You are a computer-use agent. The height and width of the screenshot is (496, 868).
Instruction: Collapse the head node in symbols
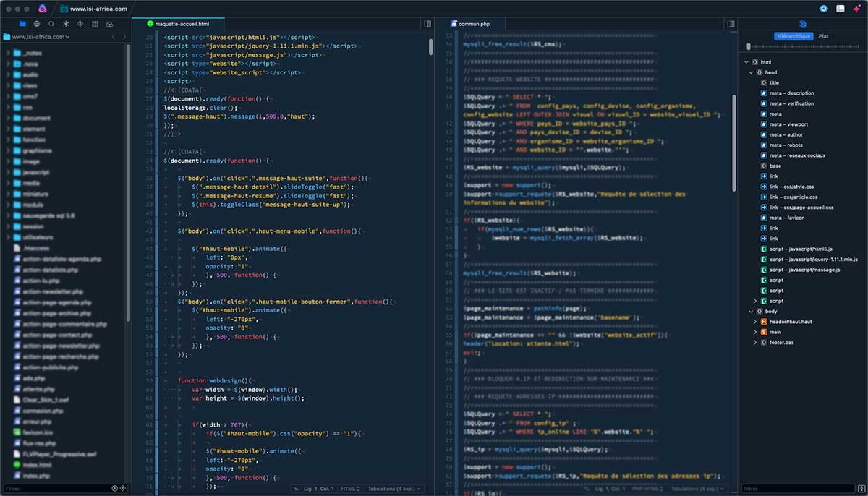click(x=752, y=72)
